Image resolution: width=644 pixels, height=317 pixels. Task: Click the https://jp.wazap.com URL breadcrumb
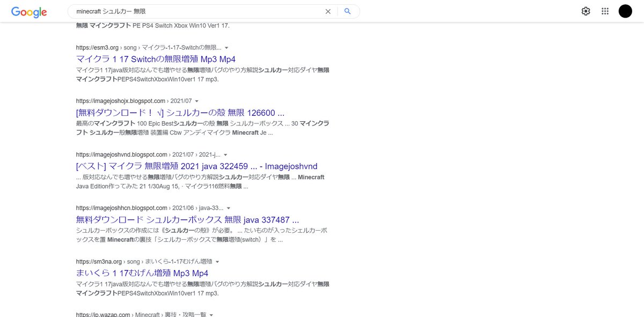point(141,314)
